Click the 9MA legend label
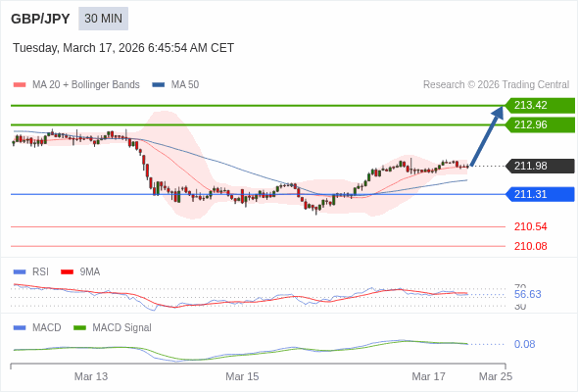 click(89, 272)
